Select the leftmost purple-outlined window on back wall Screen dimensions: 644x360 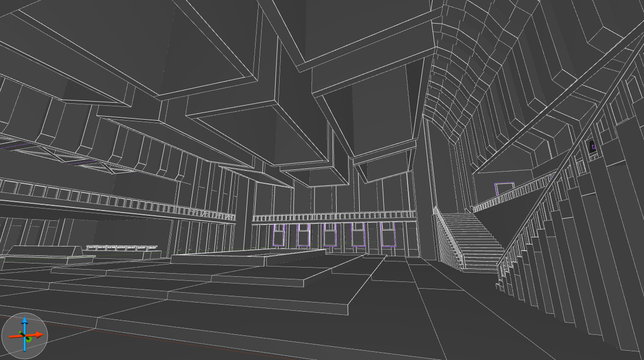coord(279,234)
